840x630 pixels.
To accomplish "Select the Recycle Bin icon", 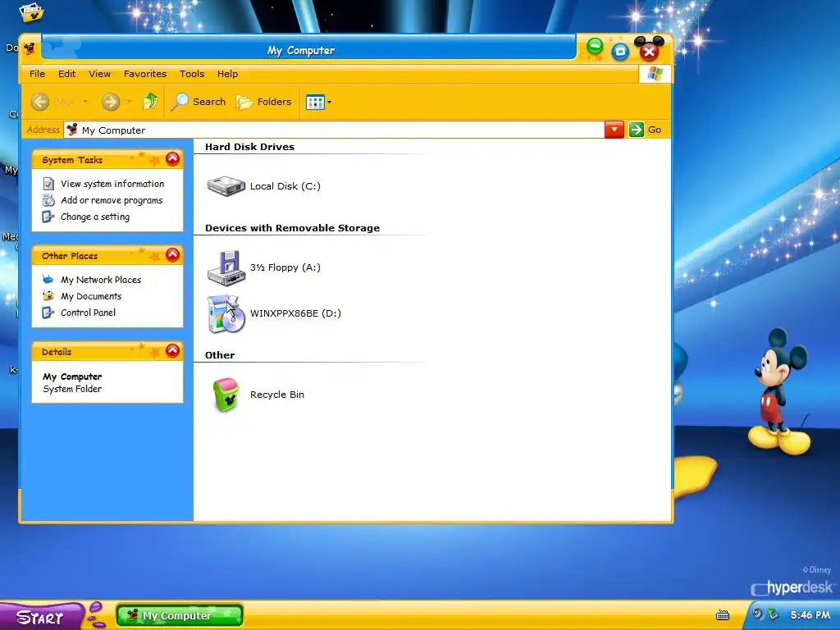I will (226, 395).
